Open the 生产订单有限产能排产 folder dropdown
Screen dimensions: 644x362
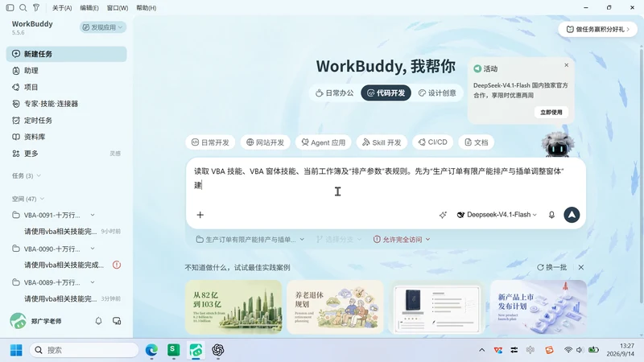(250, 240)
